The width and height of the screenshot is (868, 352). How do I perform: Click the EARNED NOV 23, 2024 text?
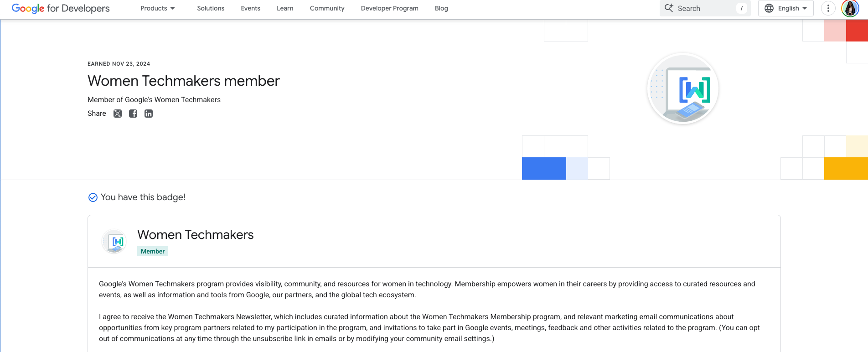point(119,64)
